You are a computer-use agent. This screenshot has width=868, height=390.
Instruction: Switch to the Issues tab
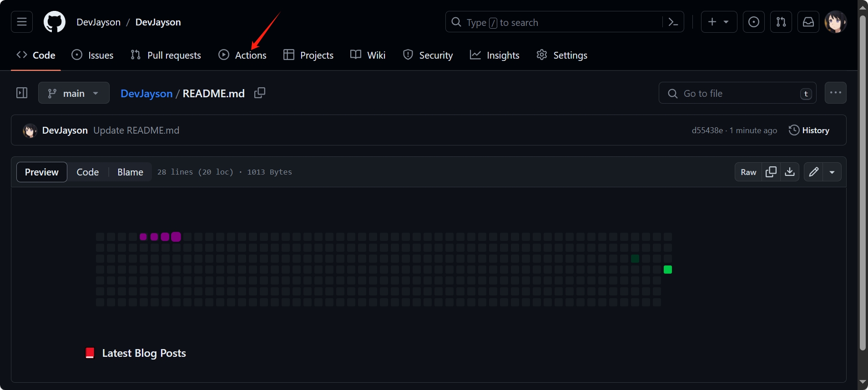click(93, 55)
